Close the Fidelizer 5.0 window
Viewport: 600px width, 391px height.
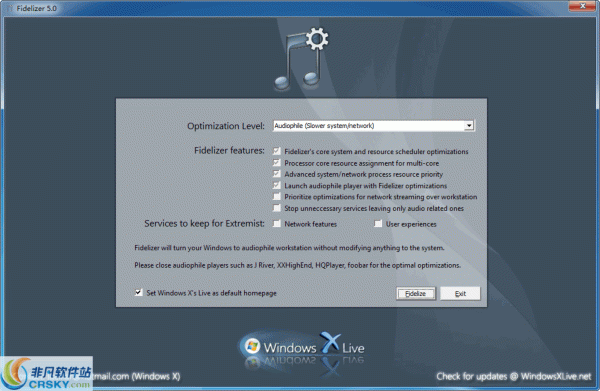coord(582,6)
